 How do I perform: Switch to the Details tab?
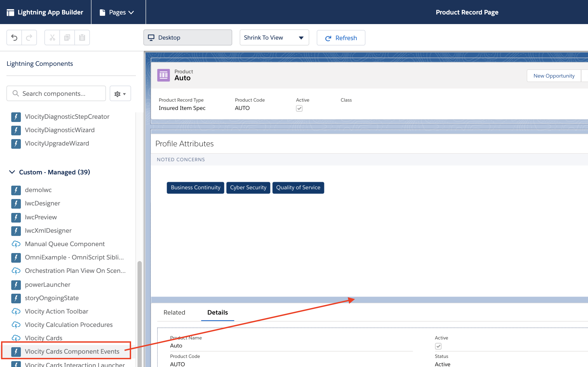click(x=217, y=312)
